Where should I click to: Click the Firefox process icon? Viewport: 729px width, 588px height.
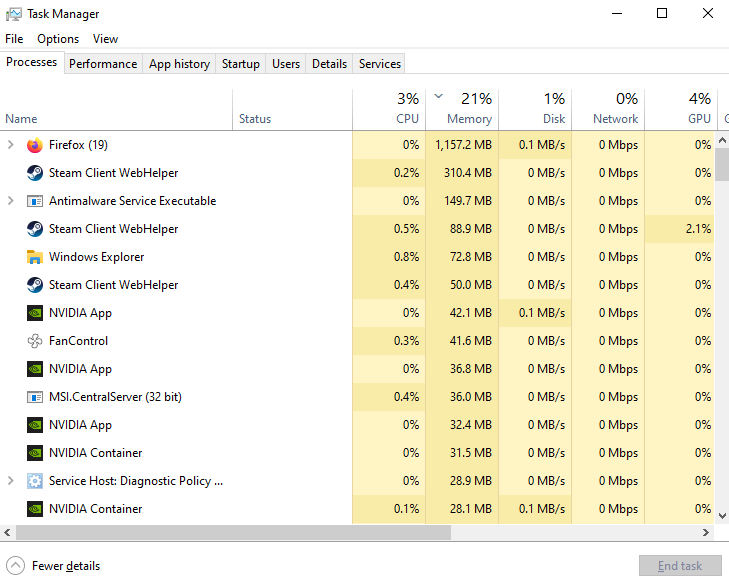[35, 145]
